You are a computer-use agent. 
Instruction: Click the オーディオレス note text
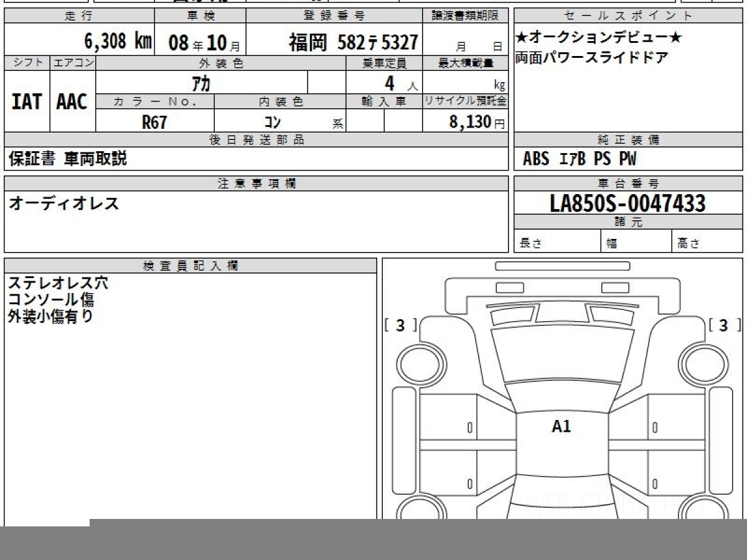point(63,203)
